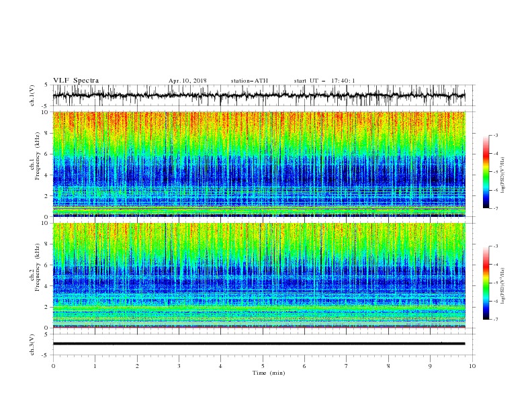Click the ch.1 'Frequency (kHz)' axis label
This screenshot has height=411, width=532.
pyautogui.click(x=37, y=156)
